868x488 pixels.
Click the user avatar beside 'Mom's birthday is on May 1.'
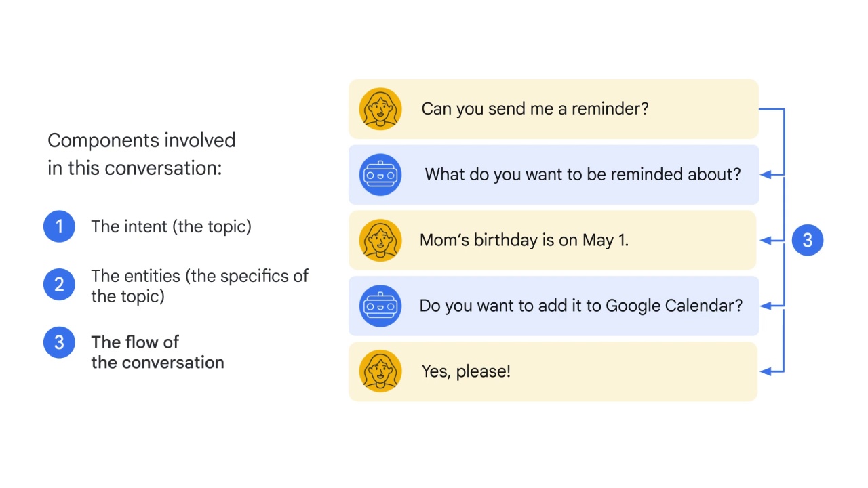pyautogui.click(x=380, y=241)
